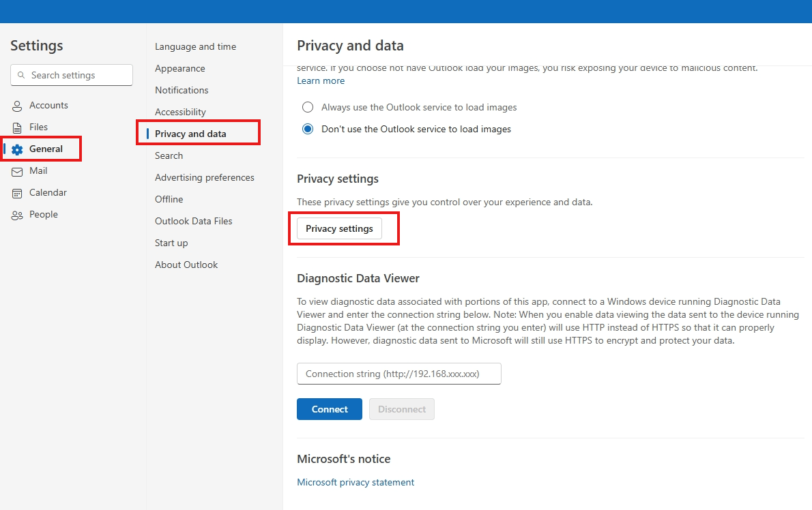812x510 pixels.
Task: Open People settings via the contacts icon
Action: pos(16,214)
